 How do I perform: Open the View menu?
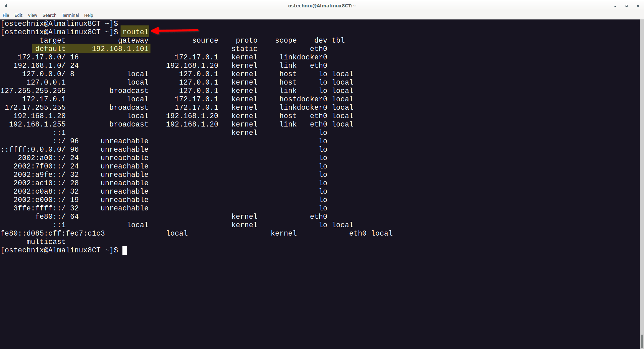click(32, 15)
